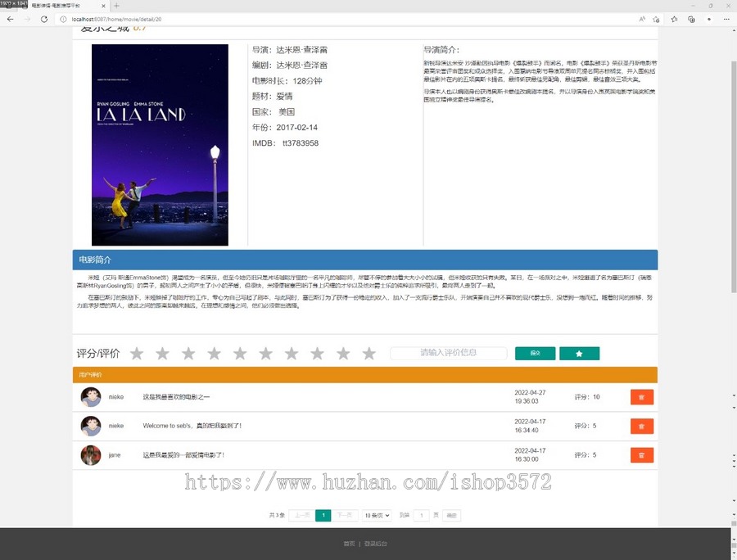Click the 电影时长 128分钟 text
The image size is (737, 560).
(x=287, y=81)
